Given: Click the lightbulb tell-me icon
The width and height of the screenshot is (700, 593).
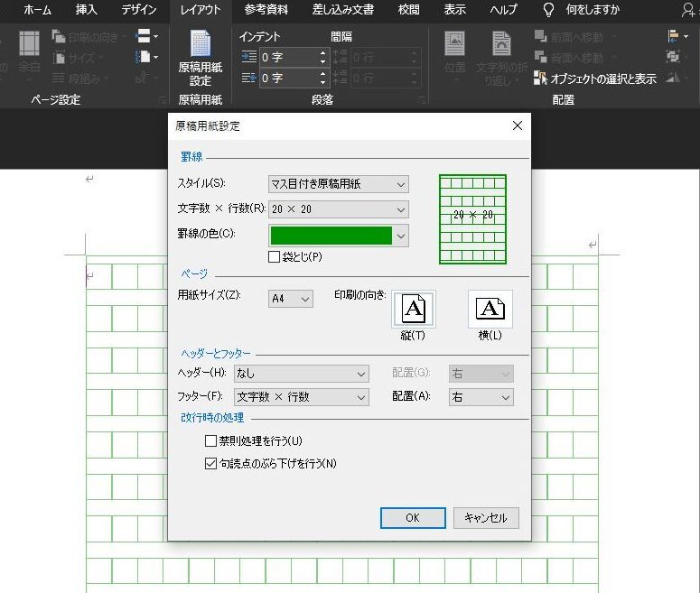Looking at the screenshot, I should [x=548, y=9].
